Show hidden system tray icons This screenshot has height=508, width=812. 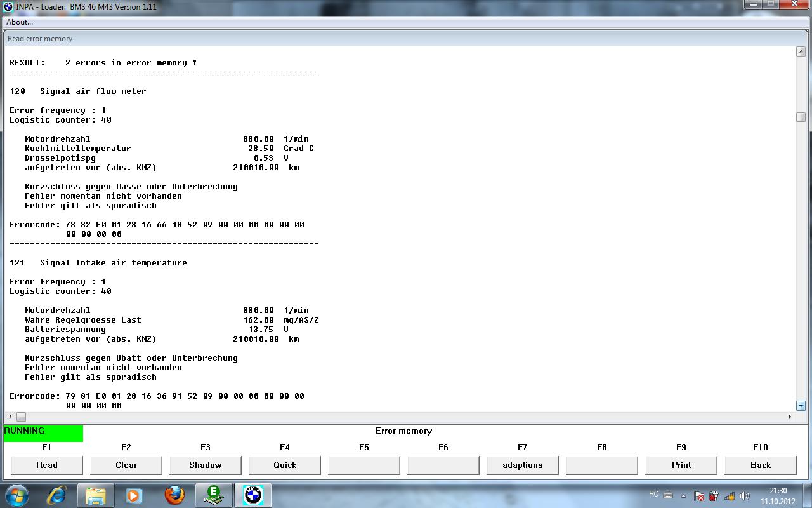[x=683, y=496]
